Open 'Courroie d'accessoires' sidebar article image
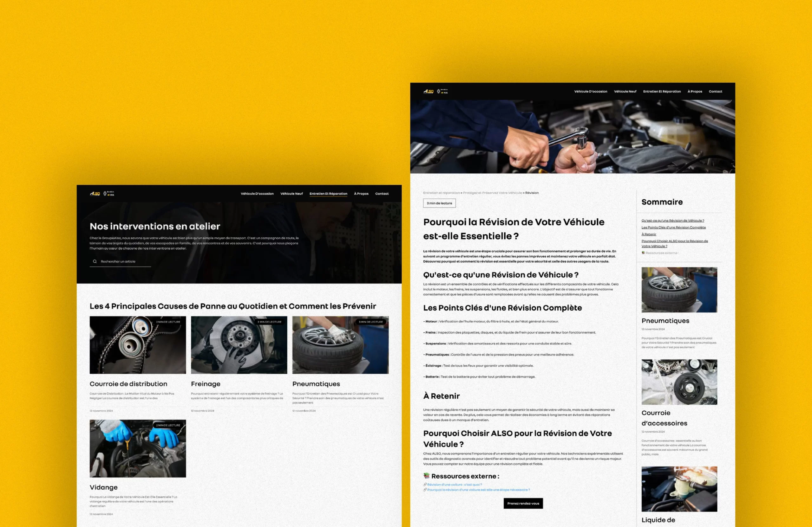 coord(679,382)
